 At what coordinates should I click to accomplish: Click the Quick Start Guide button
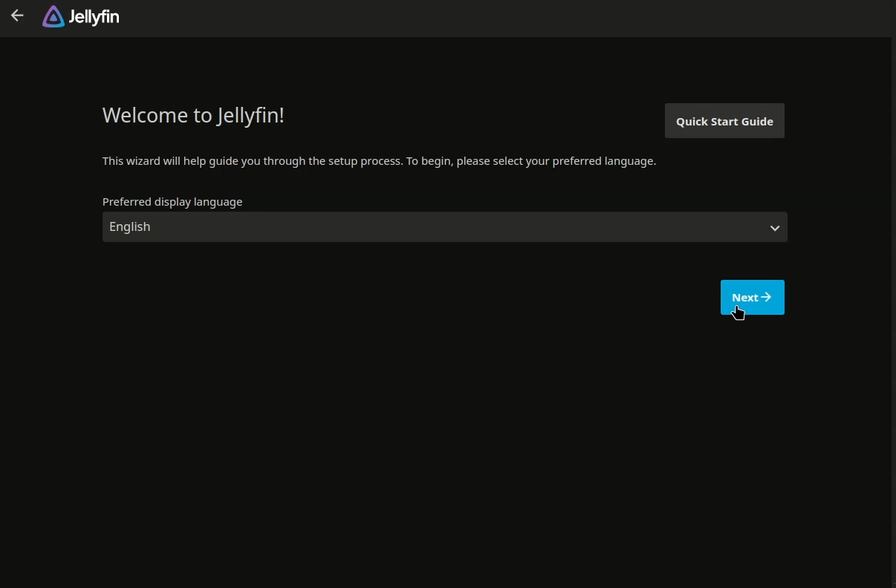point(724,120)
